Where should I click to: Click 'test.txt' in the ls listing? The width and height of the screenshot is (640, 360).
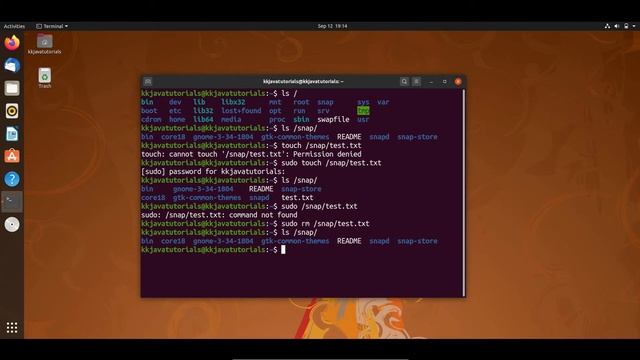click(x=297, y=198)
